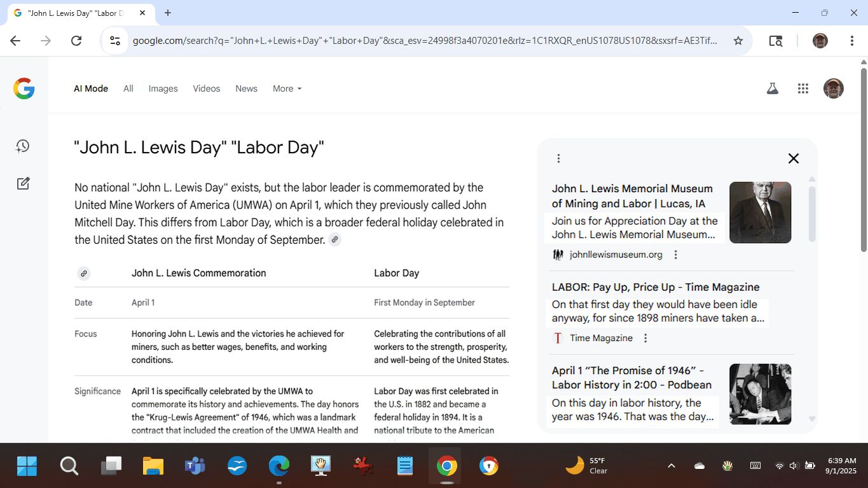Expand the More search filters dropdown

pyautogui.click(x=287, y=89)
